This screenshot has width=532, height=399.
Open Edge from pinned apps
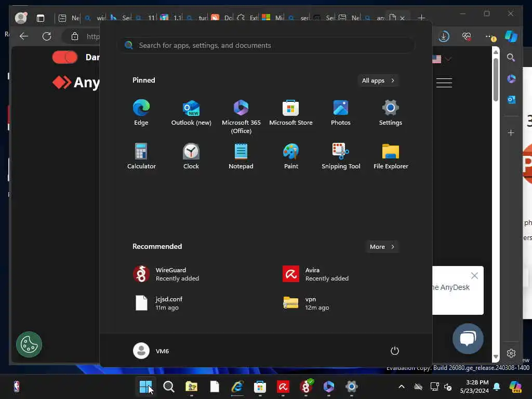[x=141, y=113]
